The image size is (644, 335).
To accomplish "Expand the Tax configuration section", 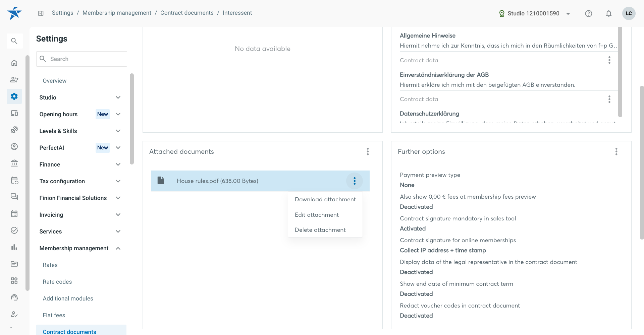I will pos(80,181).
